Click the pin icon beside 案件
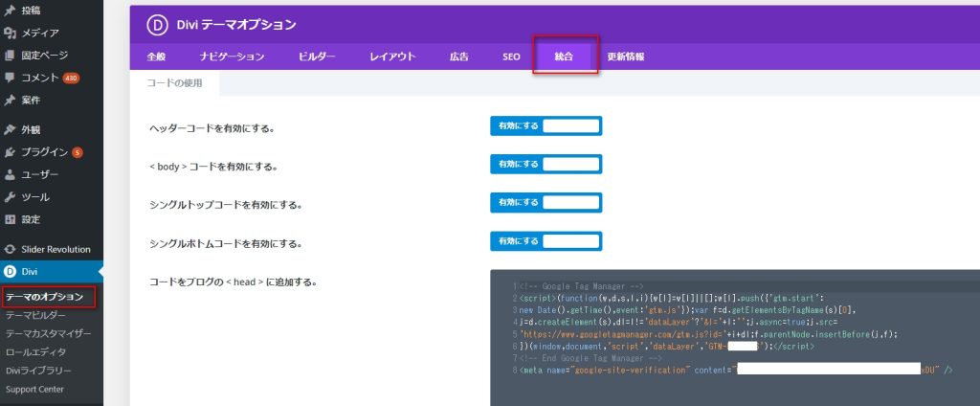 tap(10, 101)
